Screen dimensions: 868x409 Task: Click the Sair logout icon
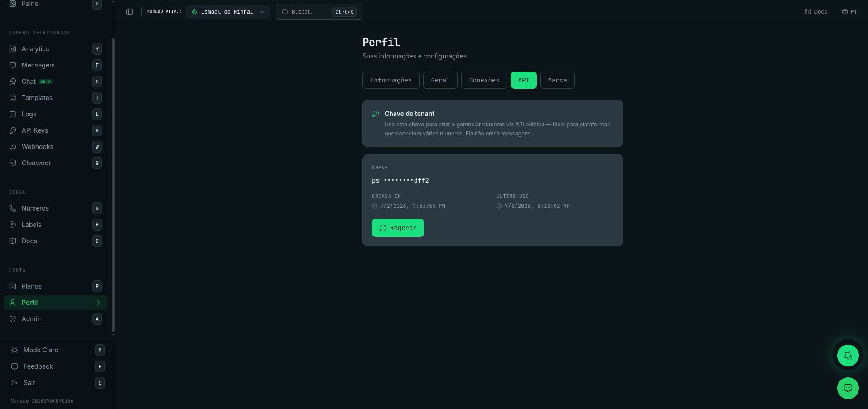(14, 383)
